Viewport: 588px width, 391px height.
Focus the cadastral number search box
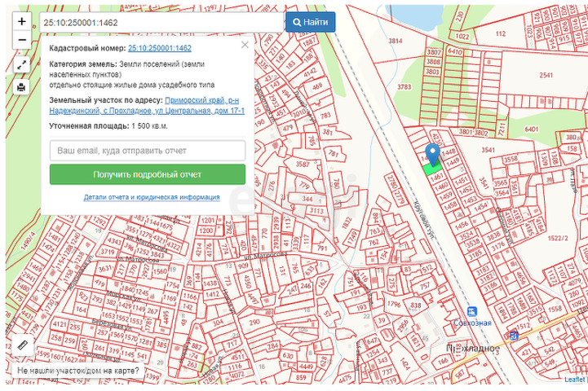[x=161, y=22]
